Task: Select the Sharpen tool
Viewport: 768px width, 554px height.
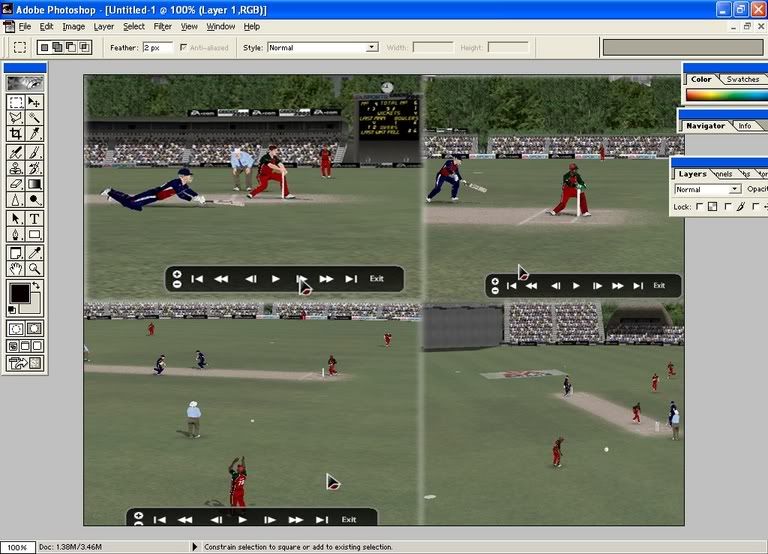Action: click(16, 199)
